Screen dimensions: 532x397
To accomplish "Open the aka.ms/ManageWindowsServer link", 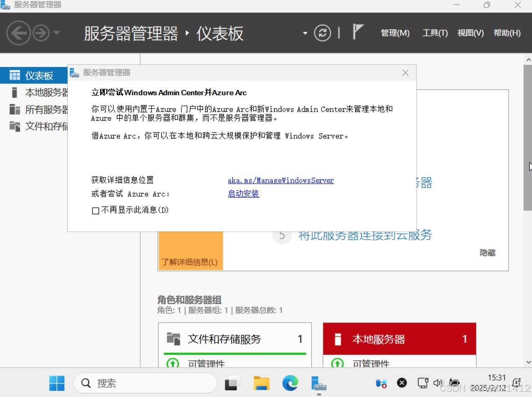I will (281, 181).
